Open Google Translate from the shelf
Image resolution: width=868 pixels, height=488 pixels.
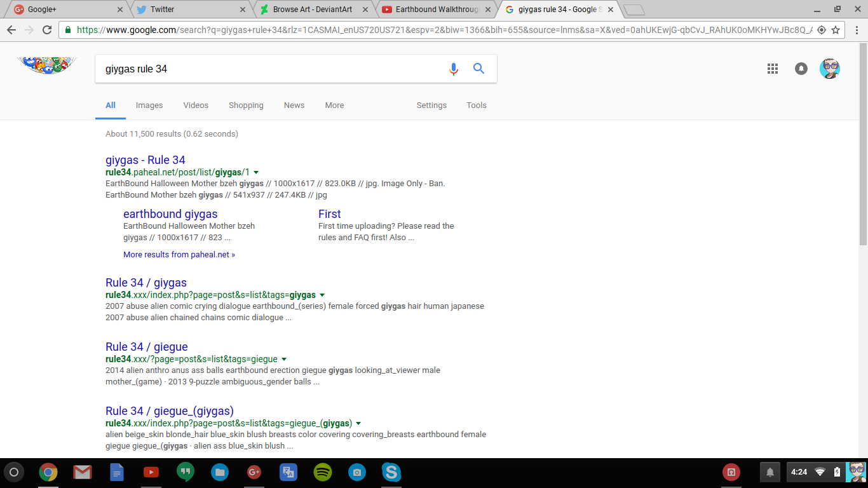point(288,472)
